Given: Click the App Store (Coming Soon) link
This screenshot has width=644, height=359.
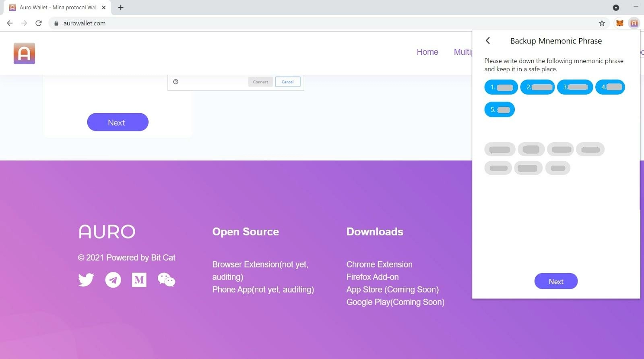Looking at the screenshot, I should [x=393, y=289].
